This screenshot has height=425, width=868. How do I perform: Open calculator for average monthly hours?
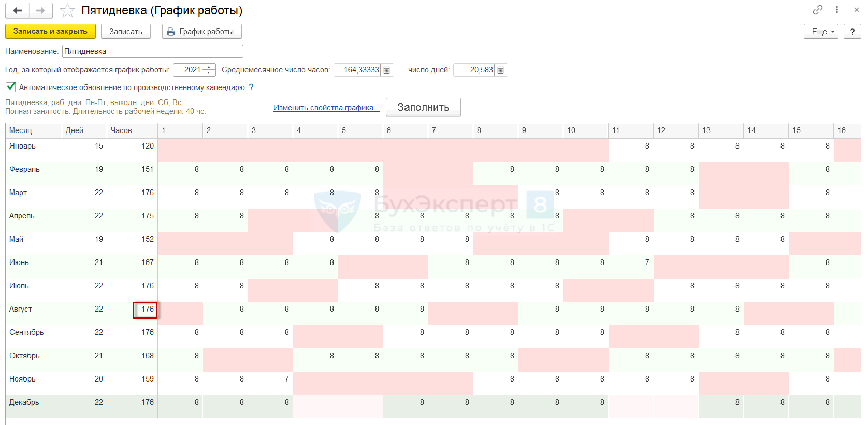coord(387,70)
